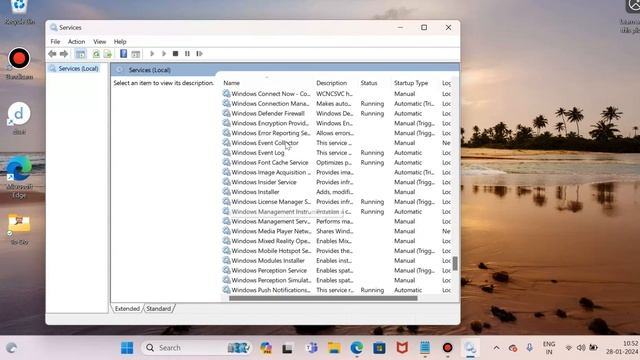Open the clock showing 28-01-2024
This screenshot has width=640, height=360.
[622, 348]
